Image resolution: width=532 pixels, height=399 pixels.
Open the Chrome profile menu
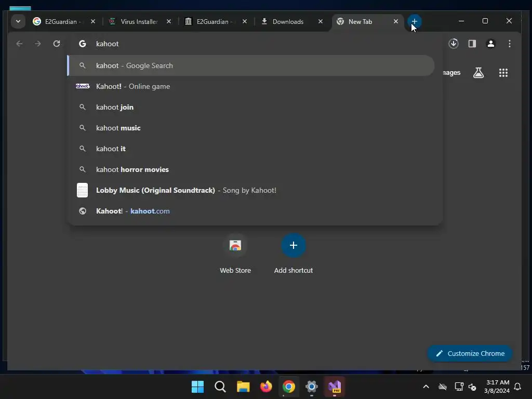(490, 44)
